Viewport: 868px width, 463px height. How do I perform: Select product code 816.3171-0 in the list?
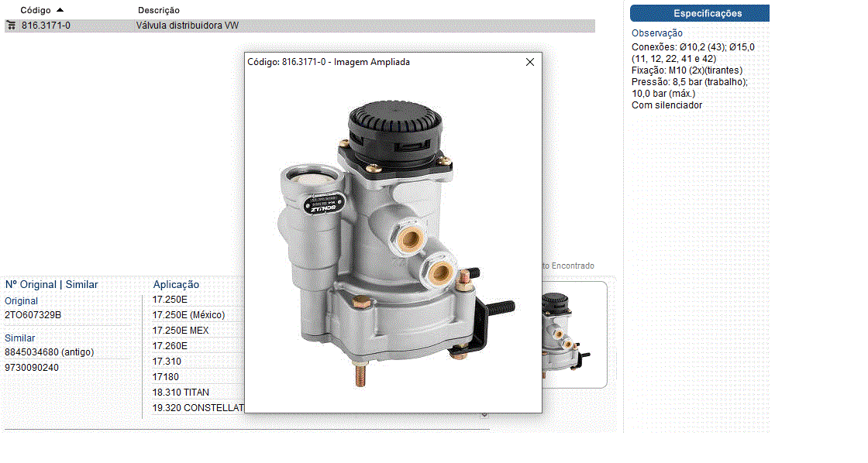point(46,26)
